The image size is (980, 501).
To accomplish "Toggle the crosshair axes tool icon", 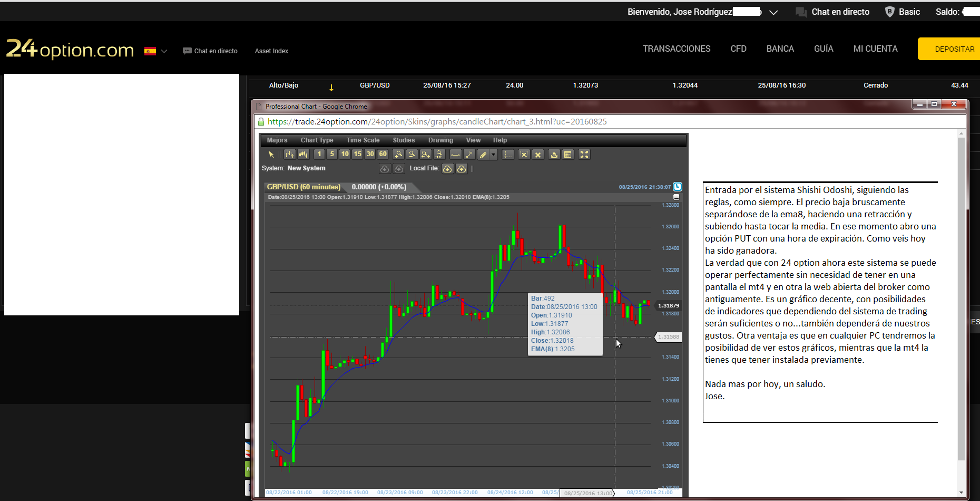I will point(508,155).
